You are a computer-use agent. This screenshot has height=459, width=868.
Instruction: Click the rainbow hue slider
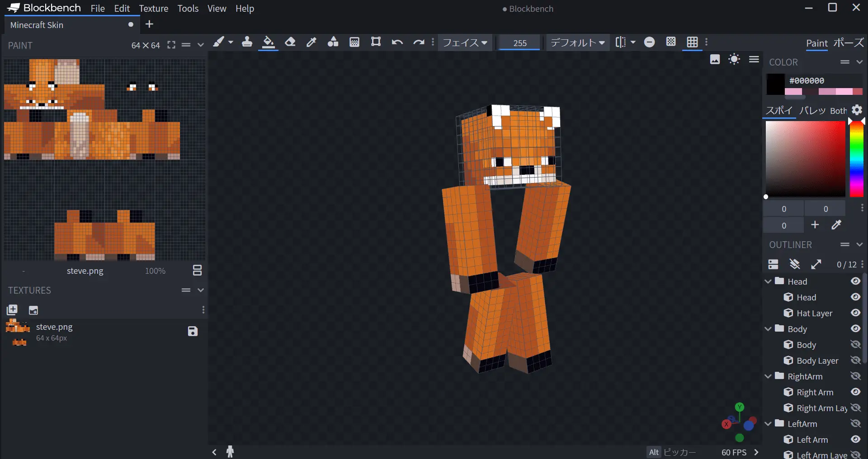[x=856, y=158]
